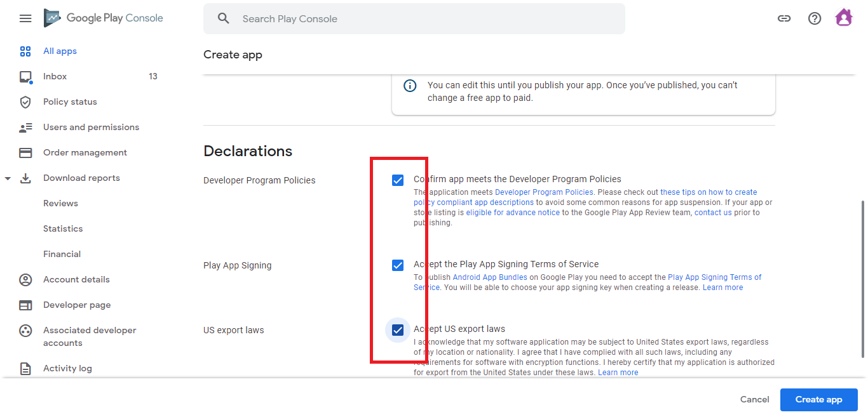This screenshot has width=868, height=417.
Task: Click the Policy status shield icon
Action: pos(25,102)
